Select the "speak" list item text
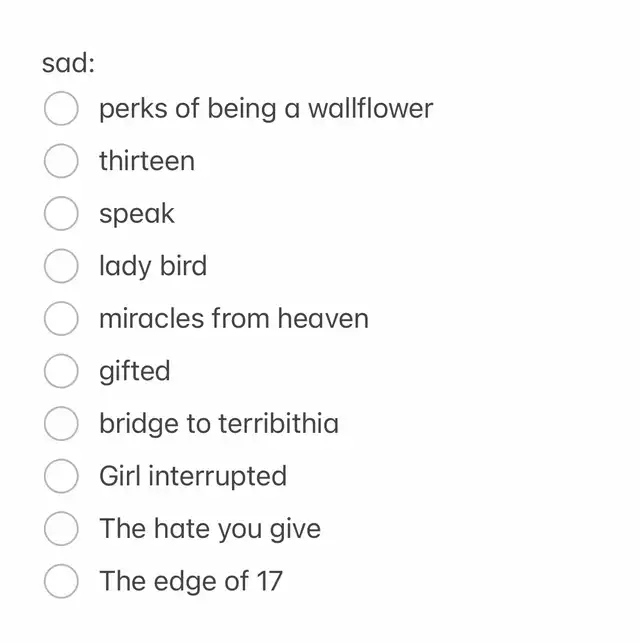This screenshot has height=643, width=640. pyautogui.click(x=136, y=214)
